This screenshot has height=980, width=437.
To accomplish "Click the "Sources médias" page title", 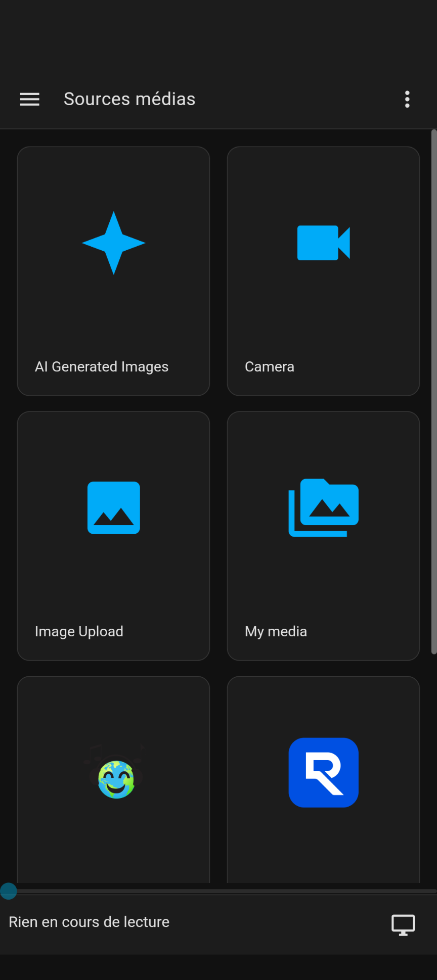I will point(129,100).
